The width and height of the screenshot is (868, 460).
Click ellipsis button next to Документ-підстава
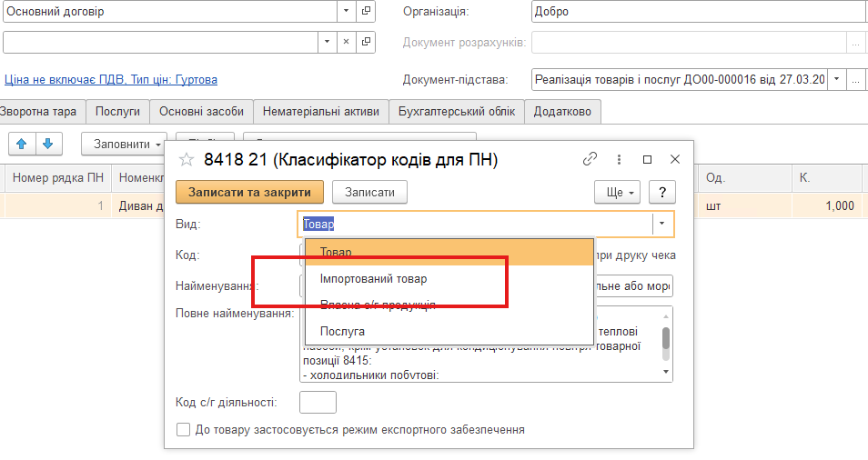[856, 80]
